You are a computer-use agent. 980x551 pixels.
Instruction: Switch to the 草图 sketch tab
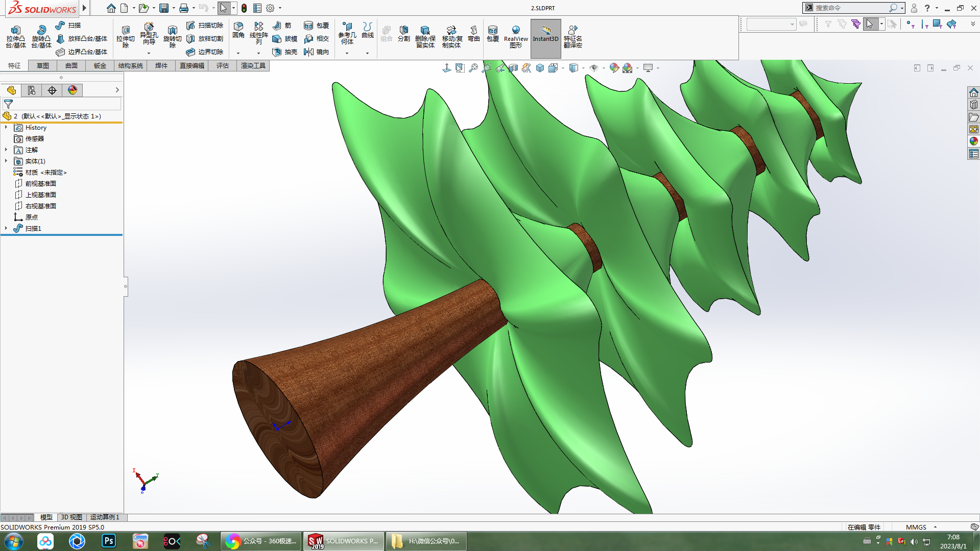[43, 65]
